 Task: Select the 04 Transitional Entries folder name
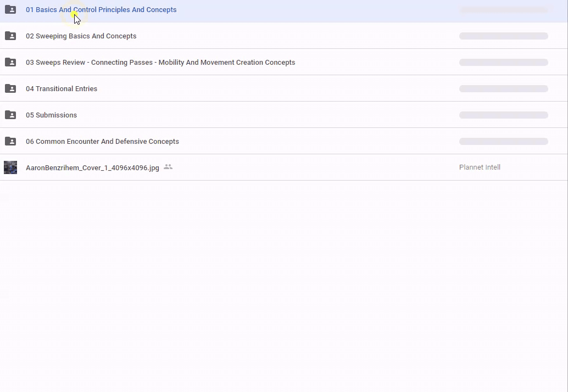[x=62, y=89]
